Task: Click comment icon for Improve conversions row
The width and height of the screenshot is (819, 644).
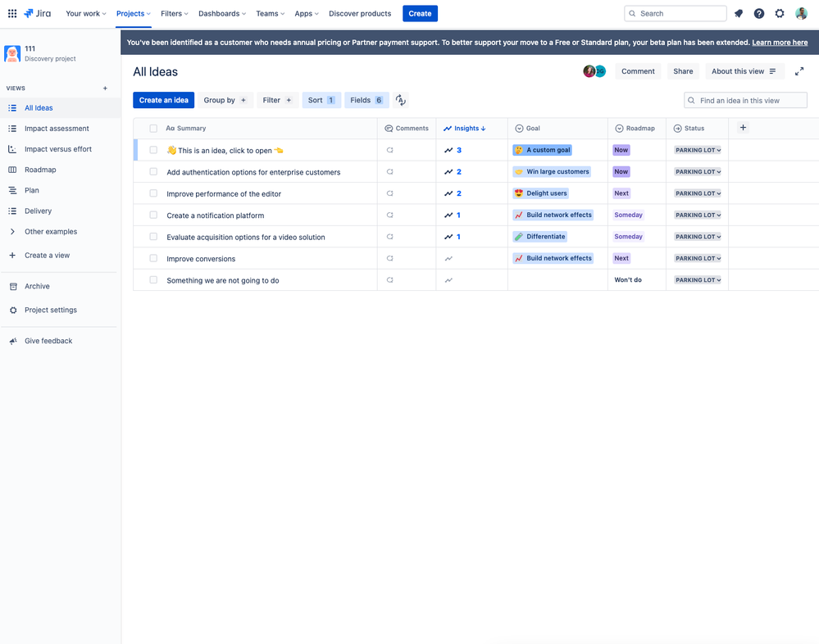Action: click(x=389, y=258)
